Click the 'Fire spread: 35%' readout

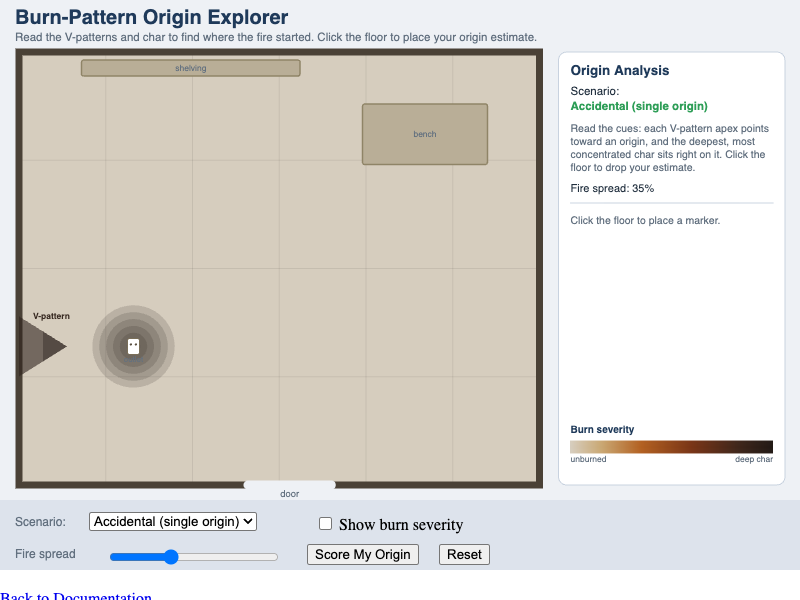[612, 188]
